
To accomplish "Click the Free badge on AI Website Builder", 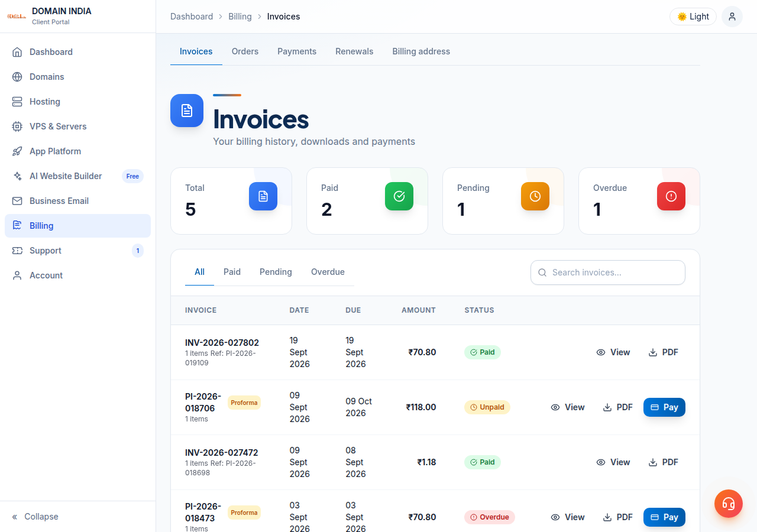I will pos(132,176).
